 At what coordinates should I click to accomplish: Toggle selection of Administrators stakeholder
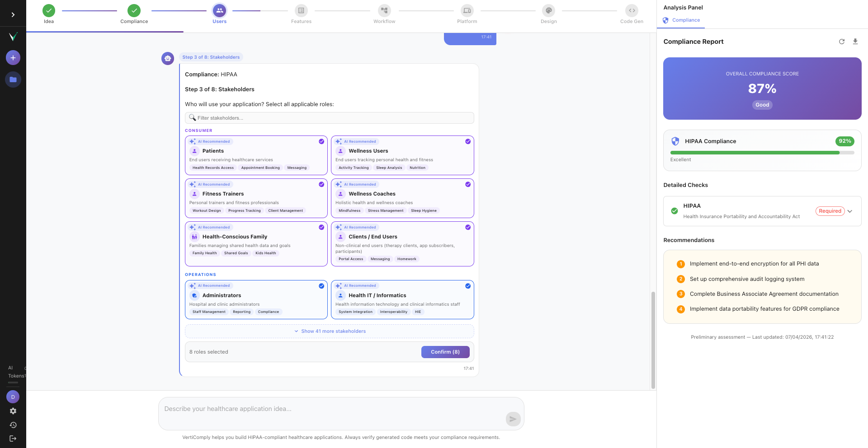tap(256, 299)
